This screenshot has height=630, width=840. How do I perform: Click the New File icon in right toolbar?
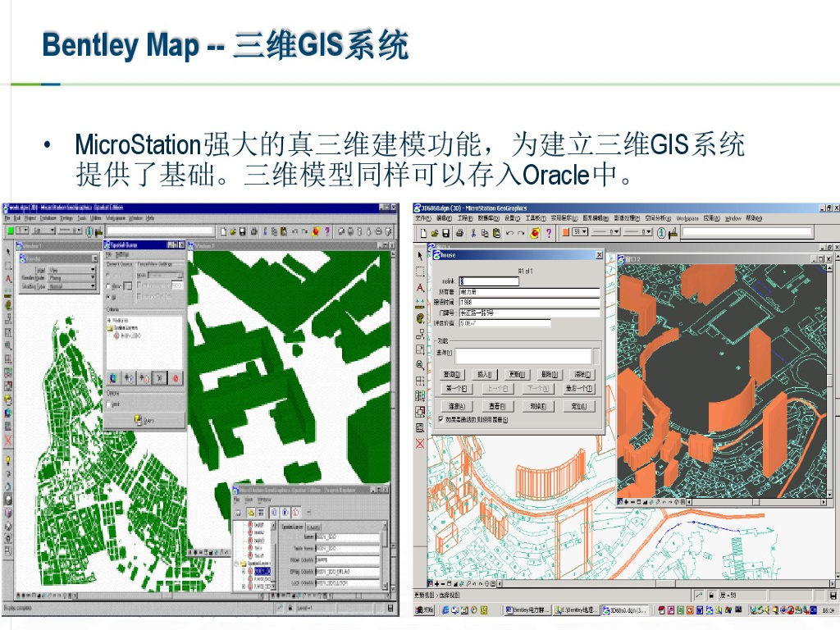423,233
